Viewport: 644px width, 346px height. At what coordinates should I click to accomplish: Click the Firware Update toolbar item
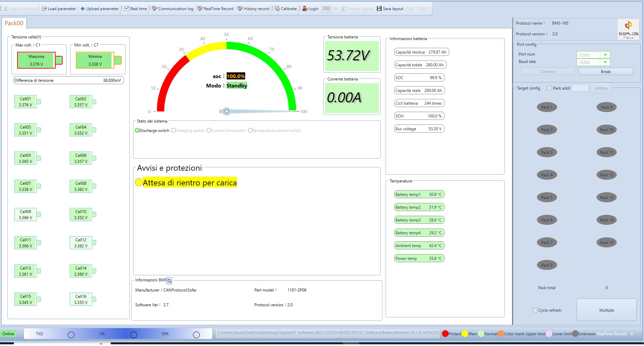[357, 9]
